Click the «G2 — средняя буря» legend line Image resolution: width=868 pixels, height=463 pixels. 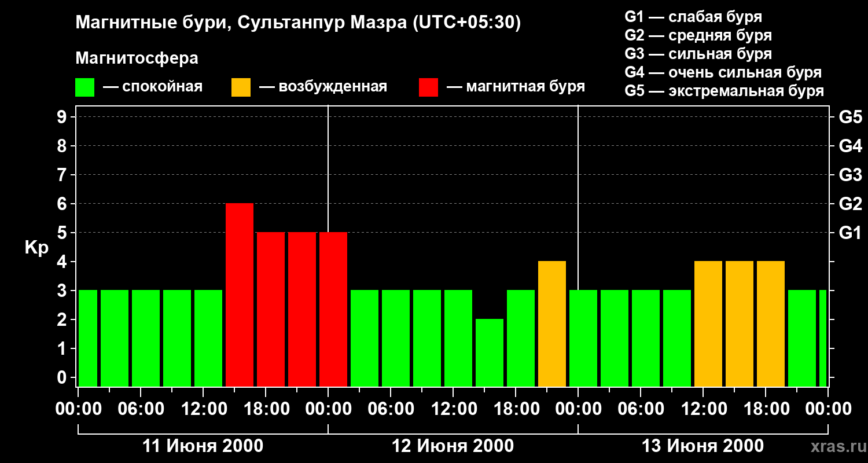[698, 35]
